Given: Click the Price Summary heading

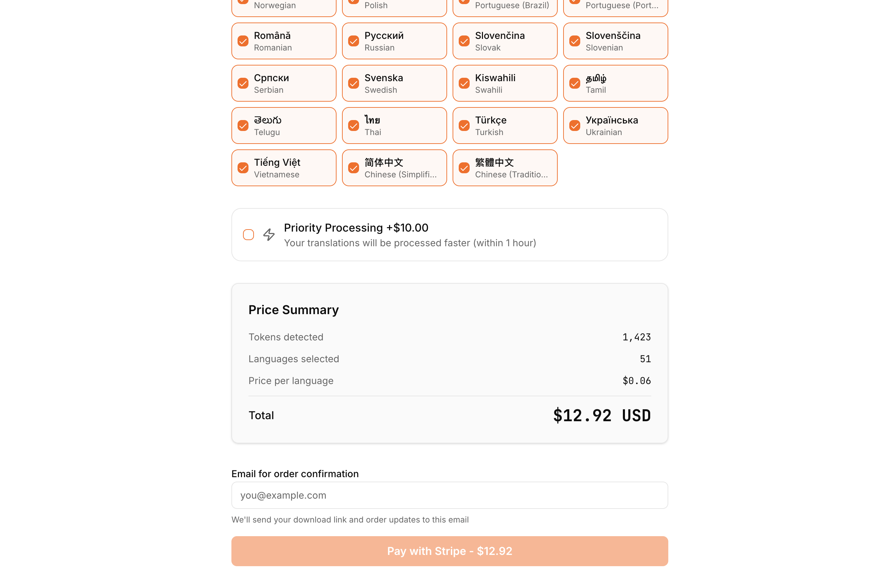Looking at the screenshot, I should coord(294,310).
